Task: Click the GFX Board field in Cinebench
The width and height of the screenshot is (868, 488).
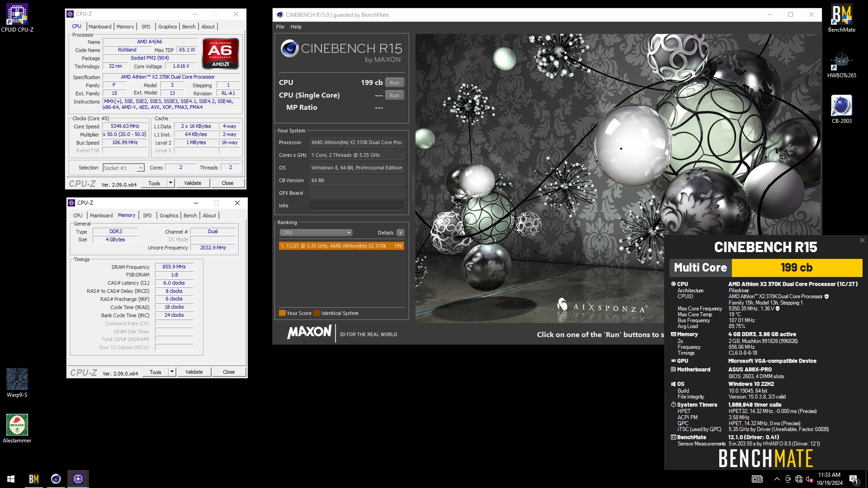Action: 356,193
